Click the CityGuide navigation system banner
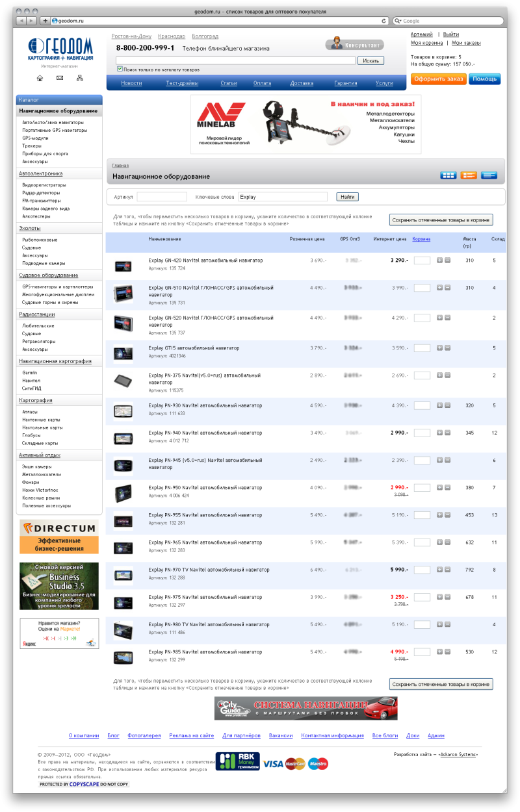 305,707
